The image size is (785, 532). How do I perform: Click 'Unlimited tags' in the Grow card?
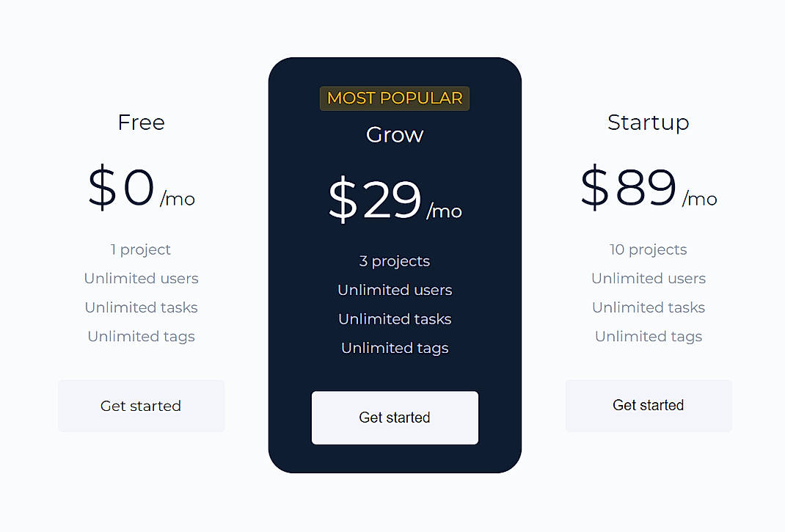(x=395, y=348)
